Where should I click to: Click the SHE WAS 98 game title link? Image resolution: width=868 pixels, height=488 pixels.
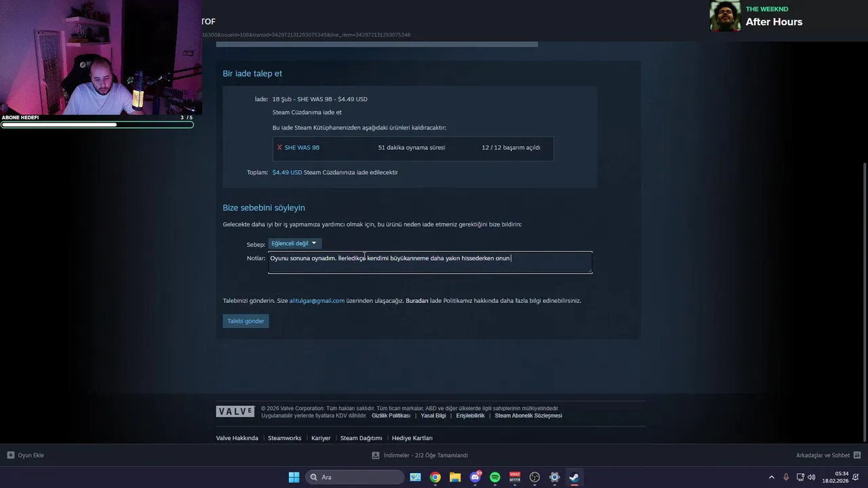(x=302, y=147)
